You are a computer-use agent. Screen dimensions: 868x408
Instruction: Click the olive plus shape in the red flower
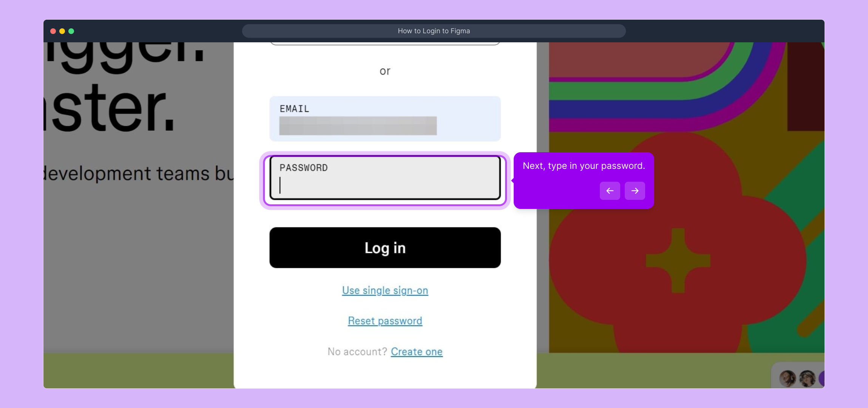678,260
